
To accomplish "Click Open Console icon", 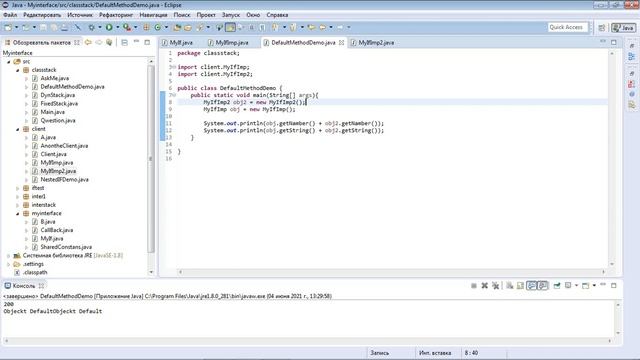I will click(585, 286).
